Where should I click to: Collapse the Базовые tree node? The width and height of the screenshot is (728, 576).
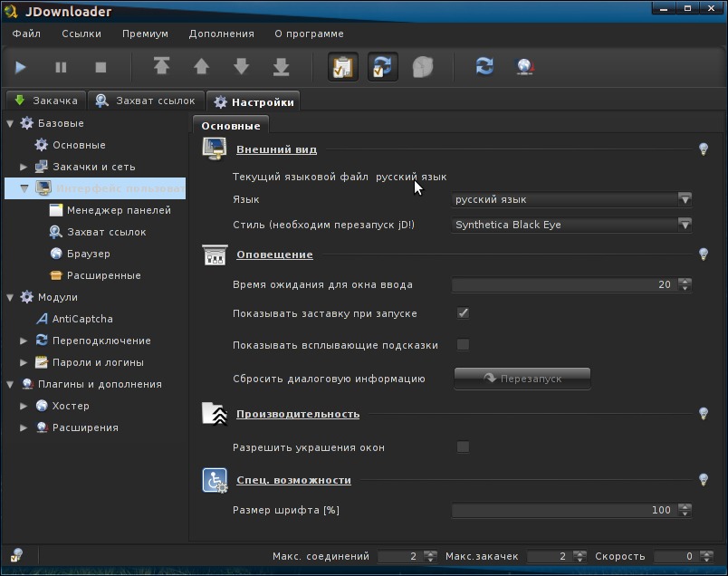[10, 123]
